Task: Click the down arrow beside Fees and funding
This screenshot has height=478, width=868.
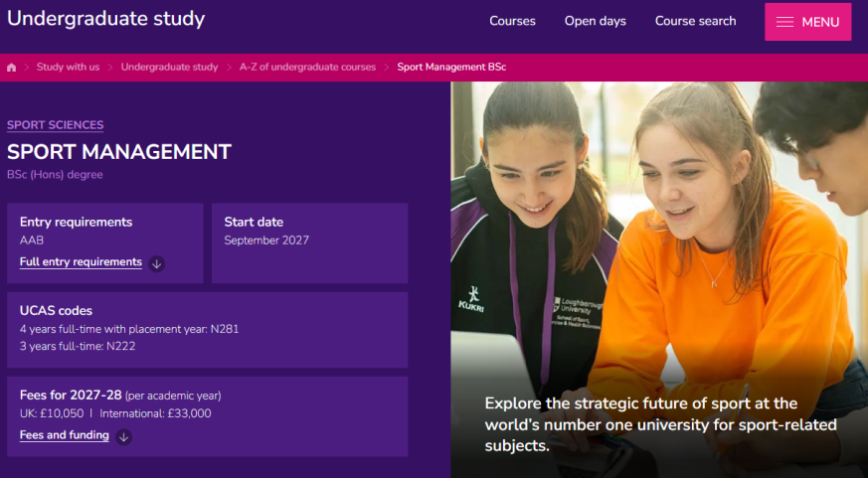Action: pos(124,437)
